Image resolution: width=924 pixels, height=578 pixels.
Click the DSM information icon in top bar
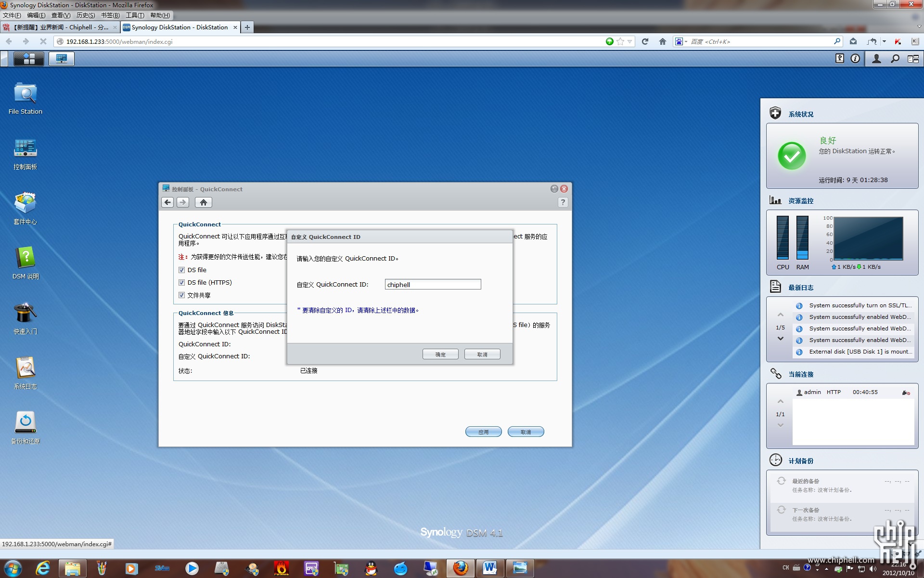[855, 59]
